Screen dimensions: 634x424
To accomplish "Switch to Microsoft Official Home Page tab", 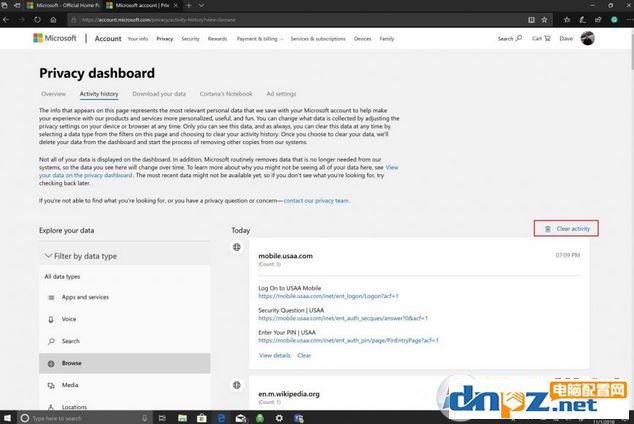I will tap(63, 6).
